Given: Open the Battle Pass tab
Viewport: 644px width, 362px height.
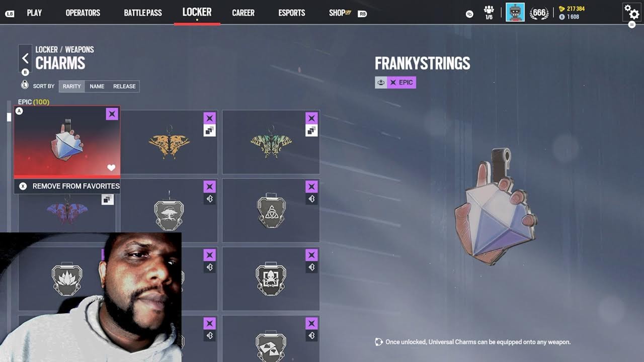Looking at the screenshot, I should point(143,13).
